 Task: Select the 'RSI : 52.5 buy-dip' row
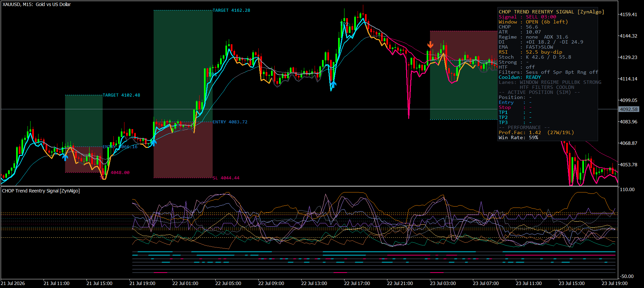530,52
